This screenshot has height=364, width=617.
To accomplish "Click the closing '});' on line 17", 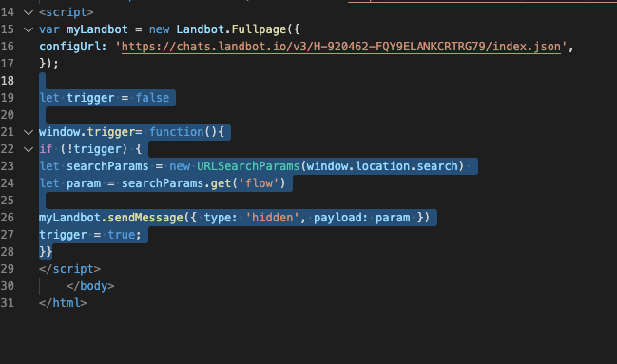I will point(48,64).
